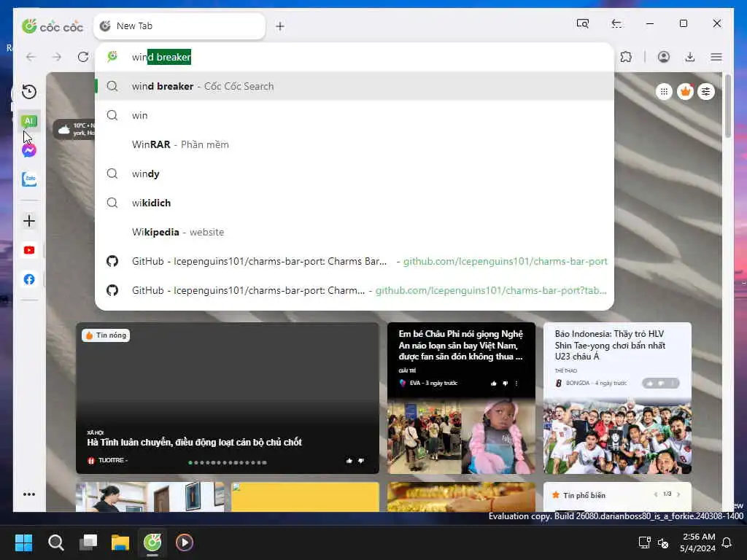Viewport: 747px width, 560px height.
Task: Choose the 'windy' search suggestion
Action: 355,174
